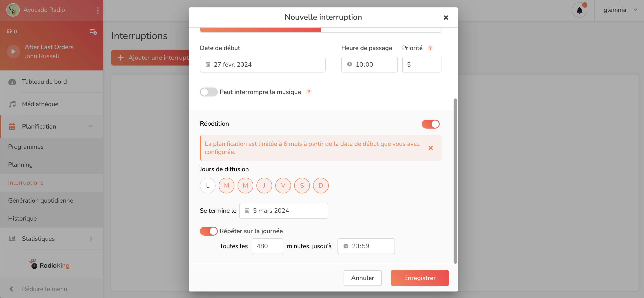Click the Avocado Radio logo avatar

tap(13, 10)
